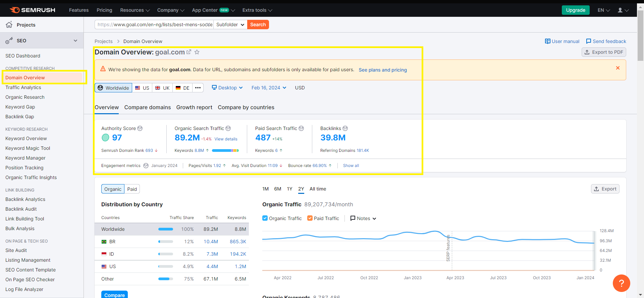
Task: Set chart range to All time
Action: (x=318, y=189)
